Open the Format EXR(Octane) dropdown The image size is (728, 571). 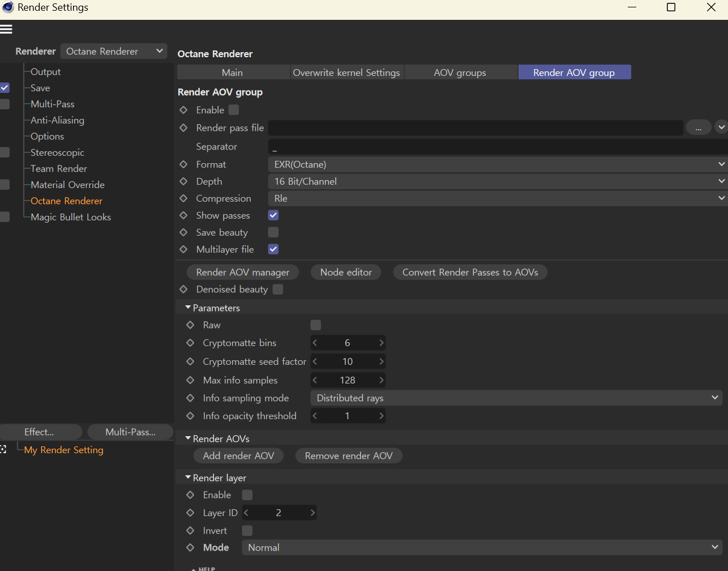498,164
